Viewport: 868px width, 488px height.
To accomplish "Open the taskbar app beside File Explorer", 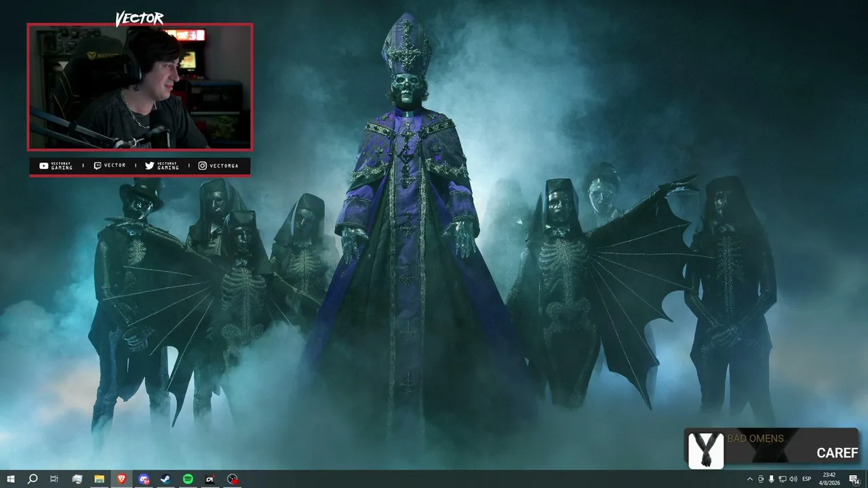I will (77, 479).
